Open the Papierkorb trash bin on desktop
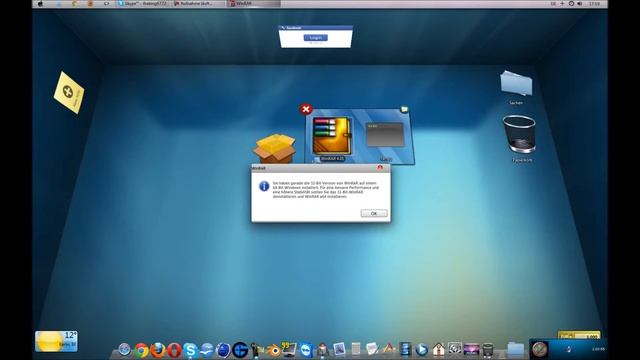The width and height of the screenshot is (640, 360). click(x=519, y=135)
